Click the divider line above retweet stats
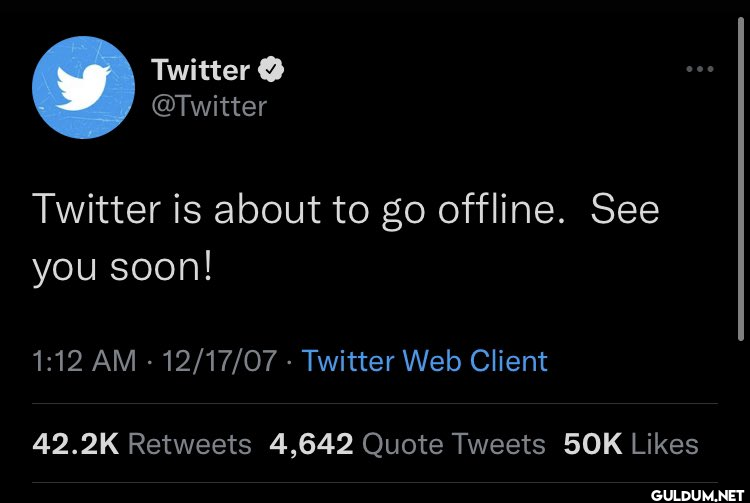This screenshot has width=750, height=503. pyautogui.click(x=375, y=404)
